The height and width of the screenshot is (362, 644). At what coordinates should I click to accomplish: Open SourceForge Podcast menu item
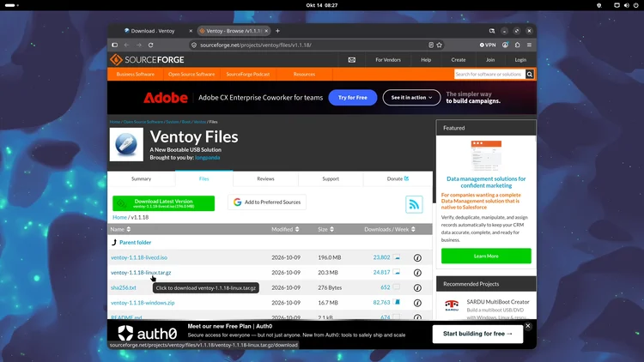pyautogui.click(x=248, y=75)
